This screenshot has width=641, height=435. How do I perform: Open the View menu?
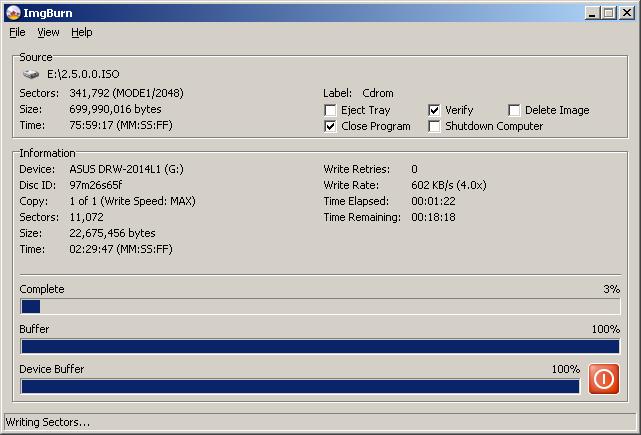(x=48, y=32)
